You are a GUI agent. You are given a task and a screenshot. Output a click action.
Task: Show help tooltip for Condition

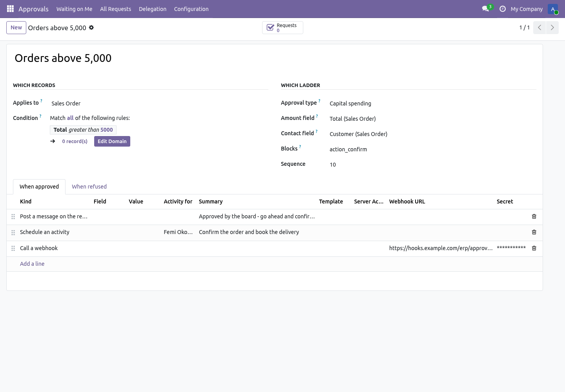[40, 116]
